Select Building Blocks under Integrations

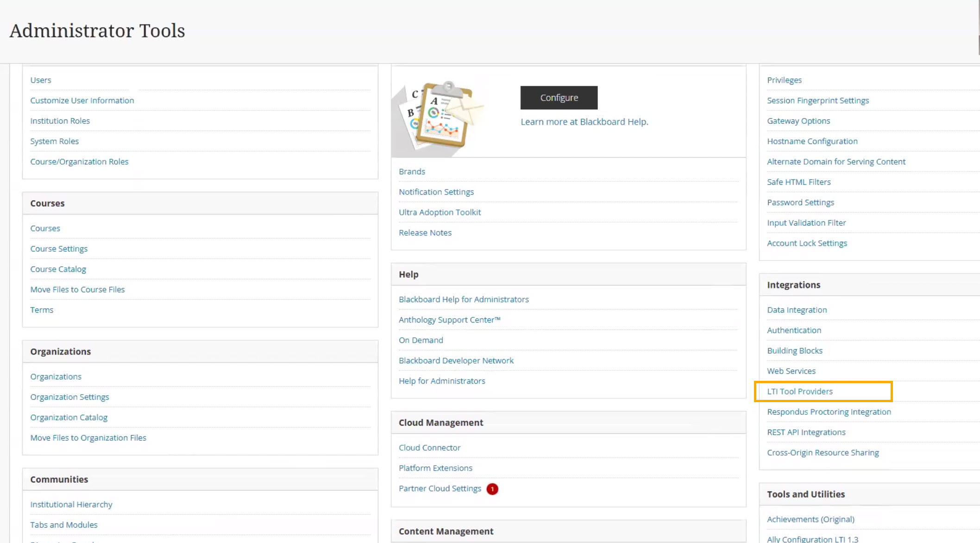794,351
